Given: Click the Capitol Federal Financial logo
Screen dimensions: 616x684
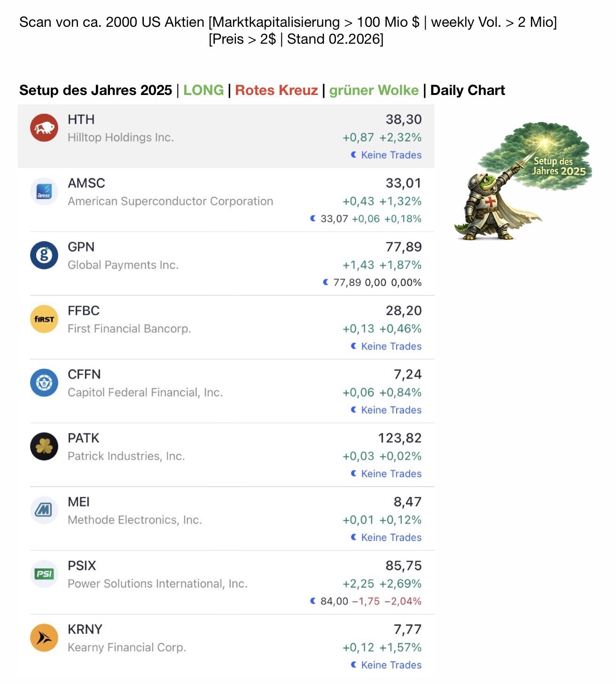Looking at the screenshot, I should [44, 383].
